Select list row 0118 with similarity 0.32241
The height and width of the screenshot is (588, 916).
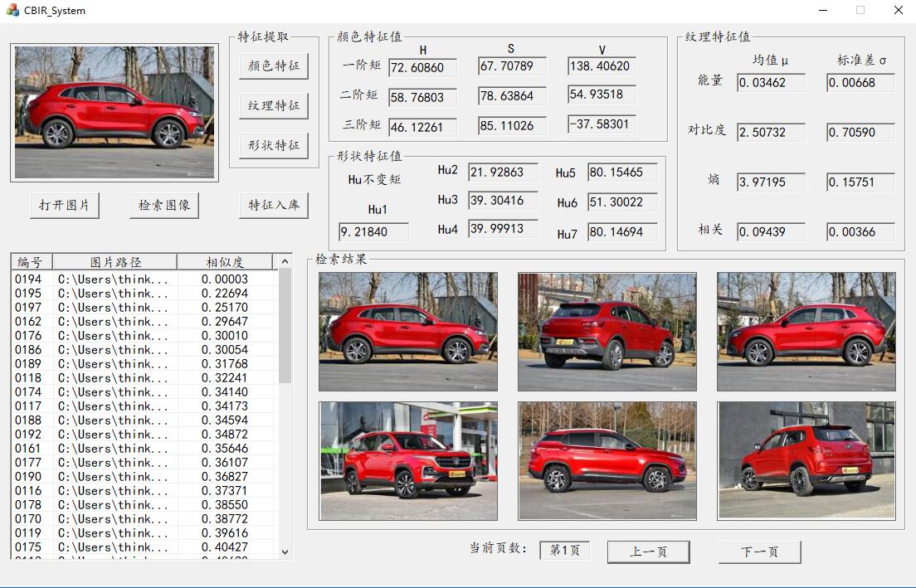pyautogui.click(x=144, y=378)
